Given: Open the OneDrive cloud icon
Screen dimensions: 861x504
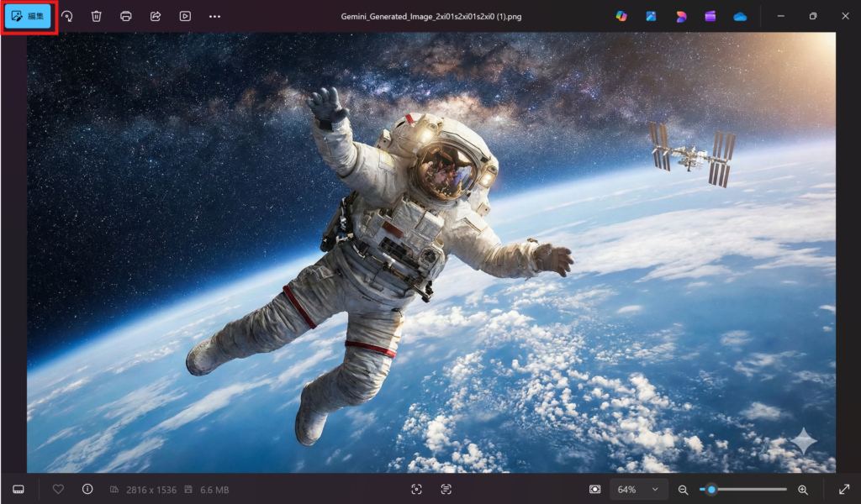Looking at the screenshot, I should coord(740,16).
